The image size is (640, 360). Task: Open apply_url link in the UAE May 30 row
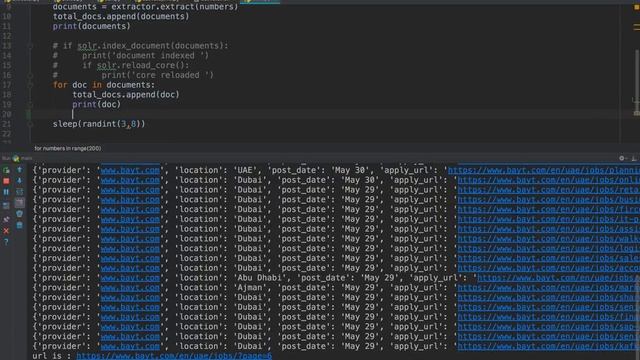point(544,170)
